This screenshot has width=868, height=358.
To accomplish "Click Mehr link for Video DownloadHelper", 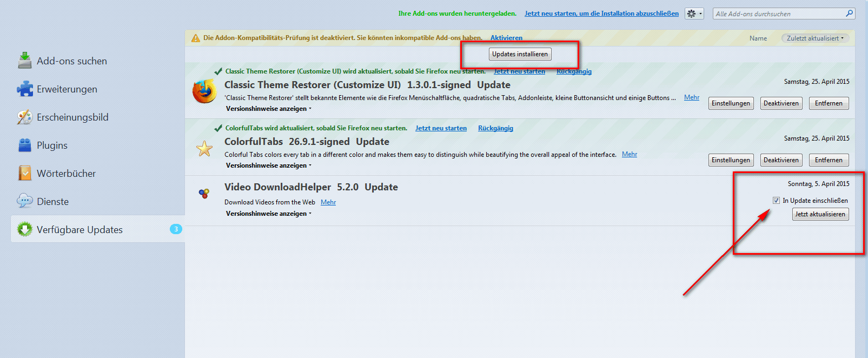I will pos(328,202).
